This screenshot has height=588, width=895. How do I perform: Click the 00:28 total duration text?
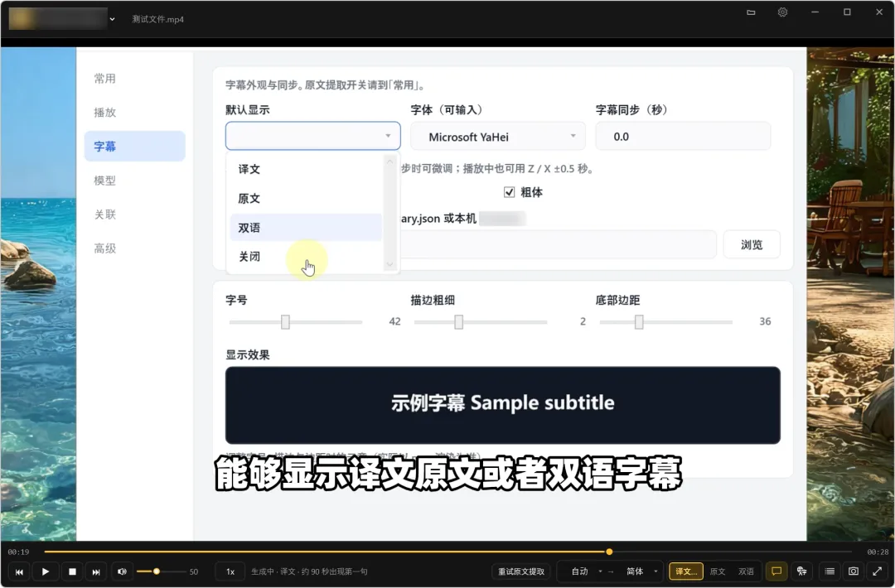(878, 552)
